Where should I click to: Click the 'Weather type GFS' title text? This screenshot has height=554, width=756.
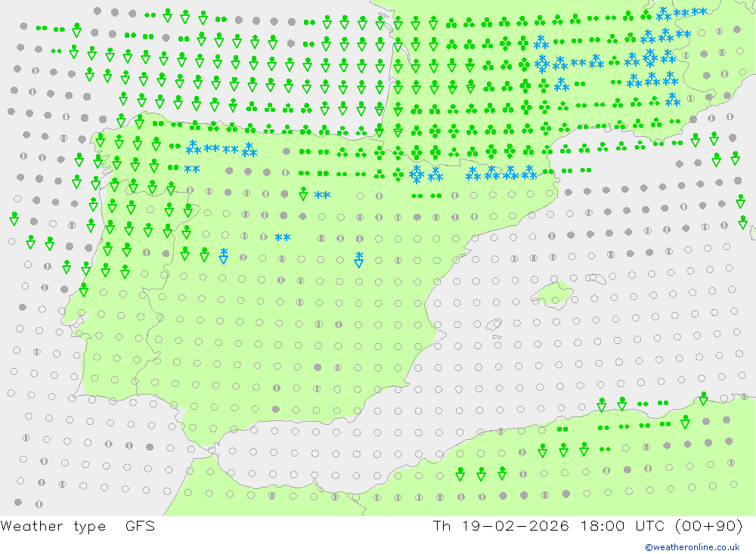tap(78, 526)
